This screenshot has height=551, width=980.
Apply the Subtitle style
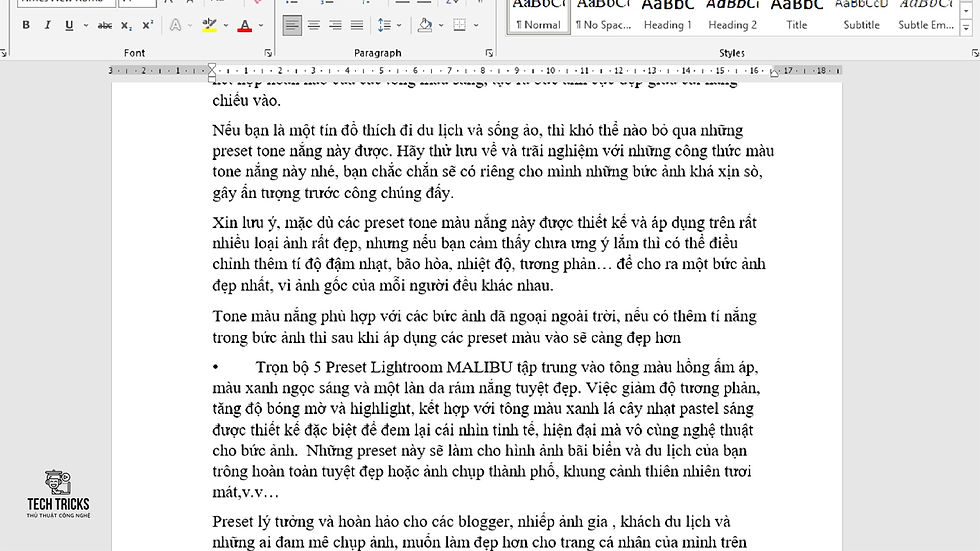click(x=861, y=16)
